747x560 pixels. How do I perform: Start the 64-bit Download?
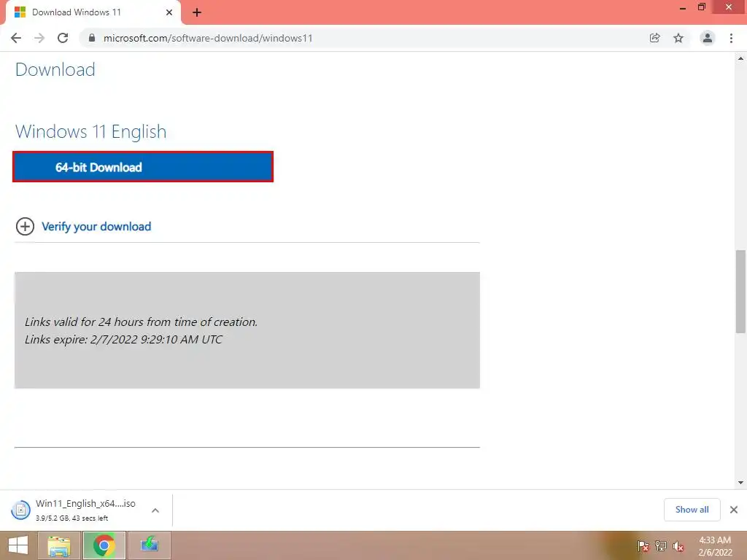[143, 167]
